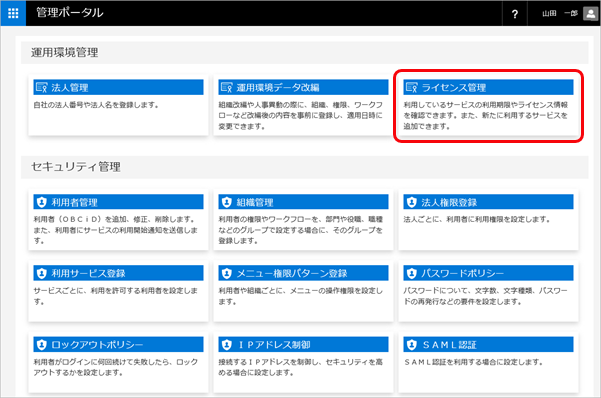
Task: Click the ライセンス管理 card icon
Action: click(412, 87)
